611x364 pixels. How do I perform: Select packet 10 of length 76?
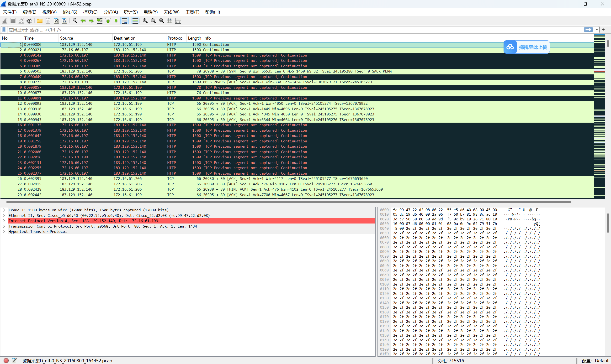(x=297, y=93)
